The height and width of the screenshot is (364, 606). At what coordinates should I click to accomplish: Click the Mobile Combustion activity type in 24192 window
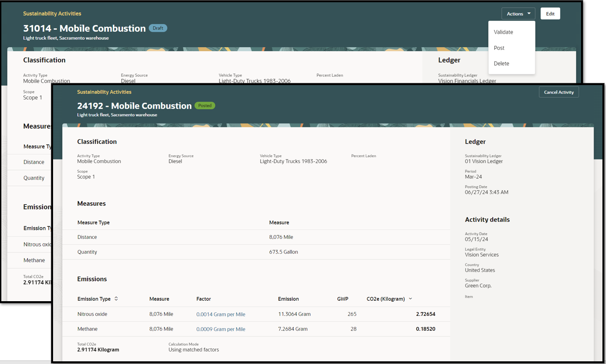point(99,161)
